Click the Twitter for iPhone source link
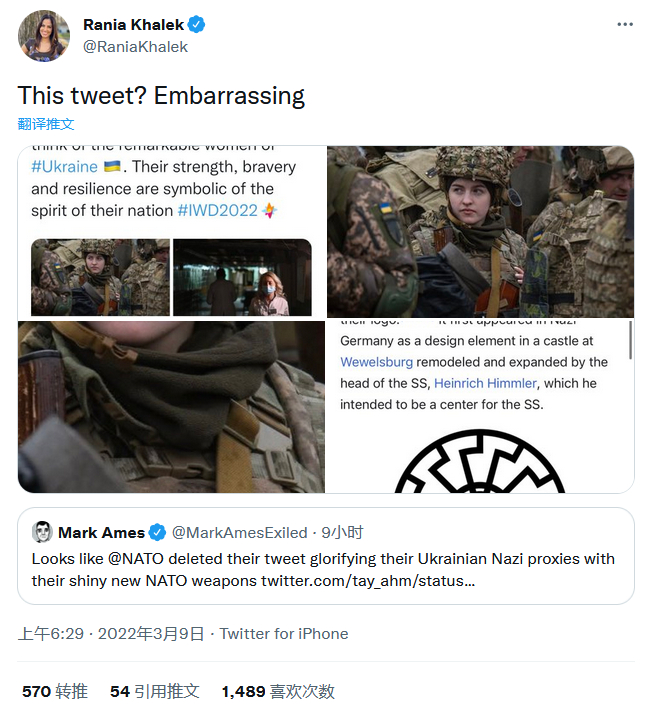Image resolution: width=651 pixels, height=715 pixels. 284,633
